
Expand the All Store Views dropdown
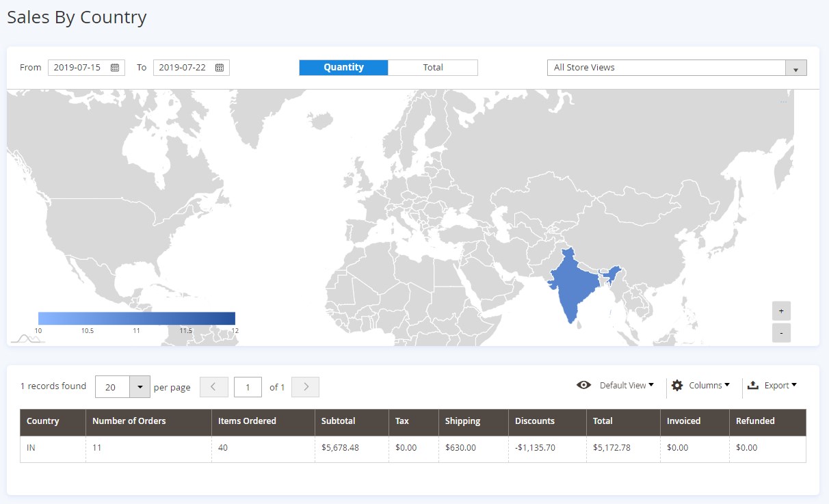[x=795, y=68]
